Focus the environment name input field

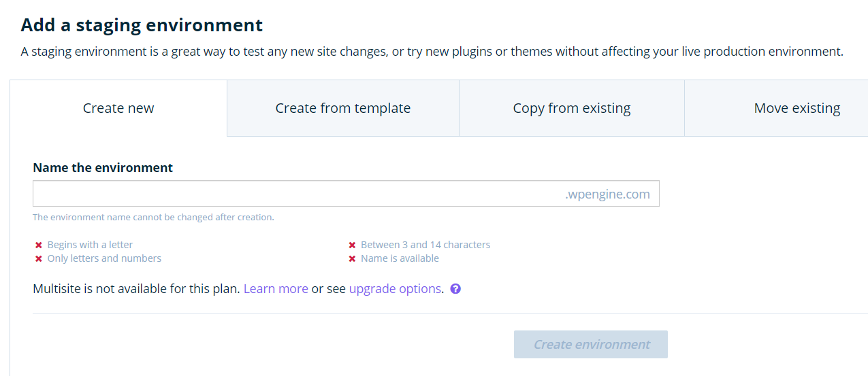tap(293, 194)
